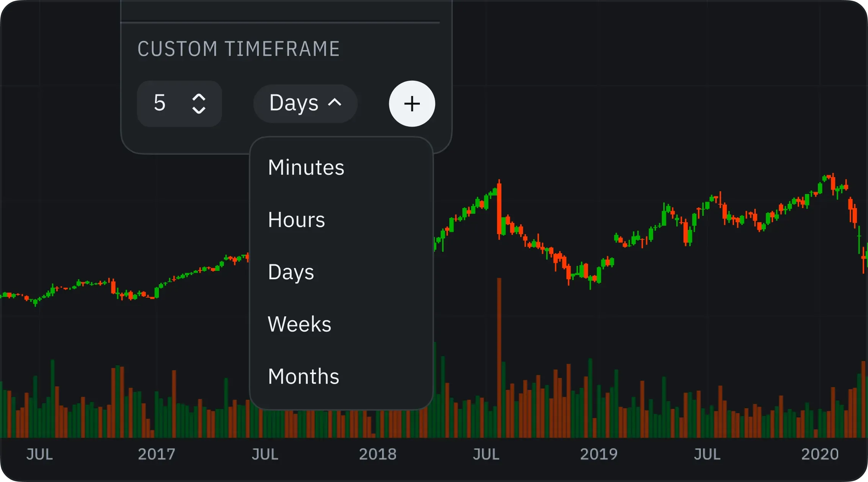
Task: Choose Hours in the dropdown list
Action: (296, 220)
